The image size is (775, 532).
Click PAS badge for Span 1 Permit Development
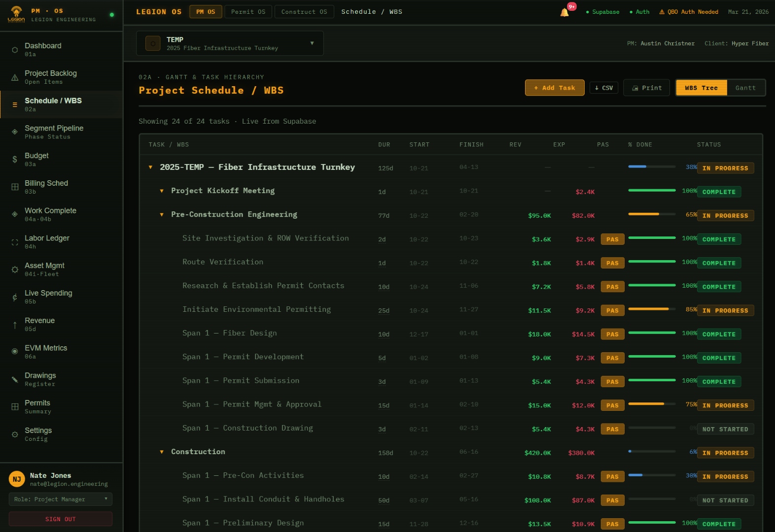[x=612, y=358]
